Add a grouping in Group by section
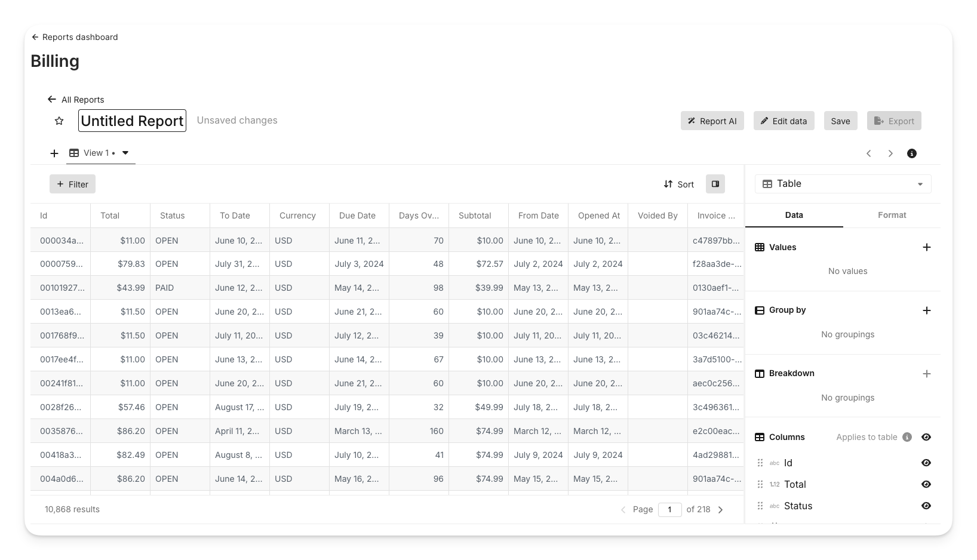The width and height of the screenshot is (977, 560). [x=926, y=310]
